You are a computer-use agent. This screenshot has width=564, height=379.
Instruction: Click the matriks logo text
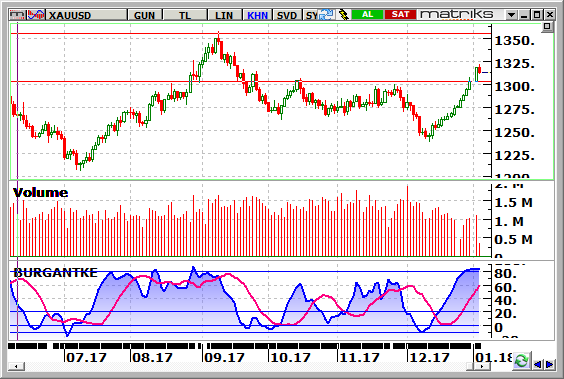pos(457,14)
